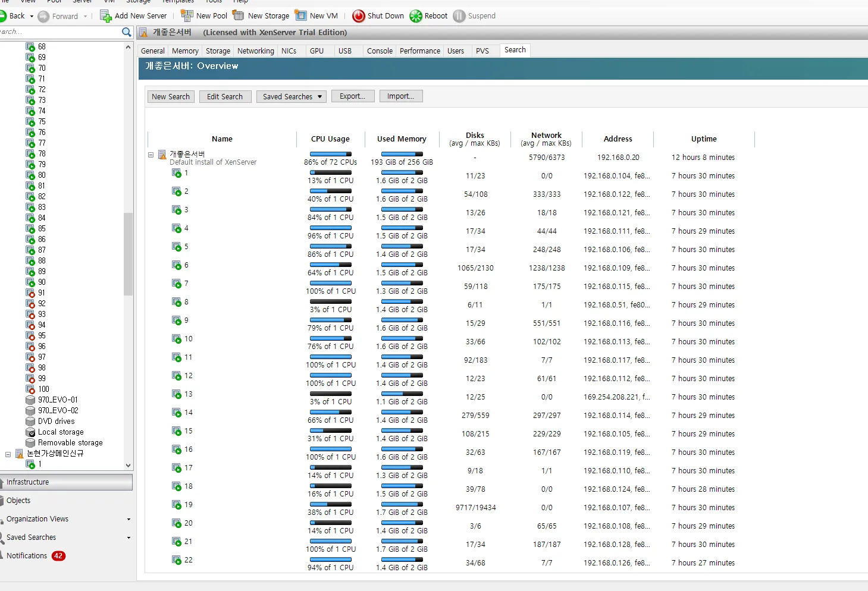Collapse the 개좋은서버 host row in results
This screenshot has width=868, height=591.
pyautogui.click(x=151, y=155)
